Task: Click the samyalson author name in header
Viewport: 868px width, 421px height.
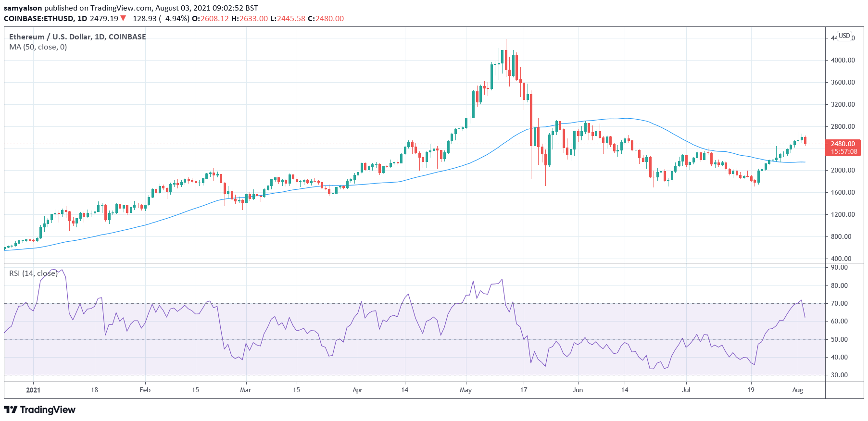Action: click(x=23, y=8)
